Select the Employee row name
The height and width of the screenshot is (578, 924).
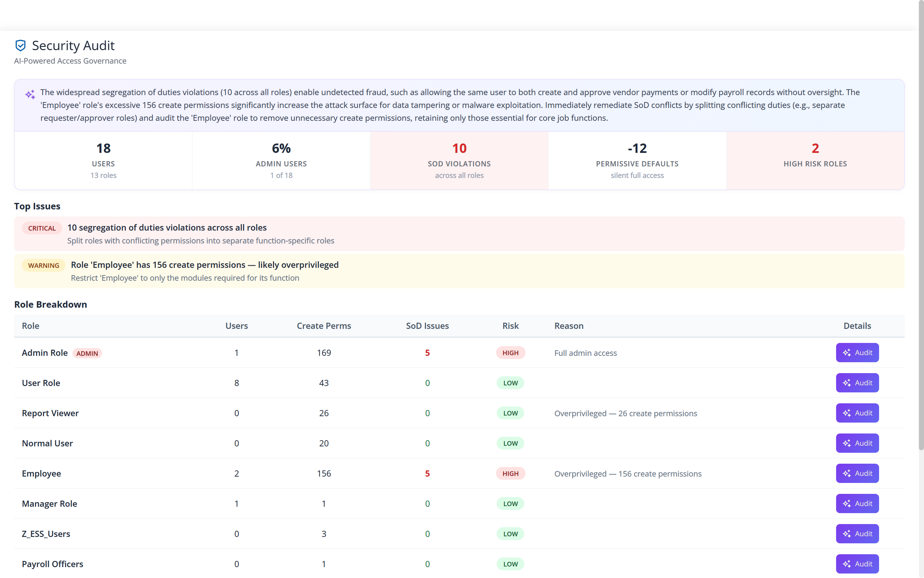tap(41, 473)
